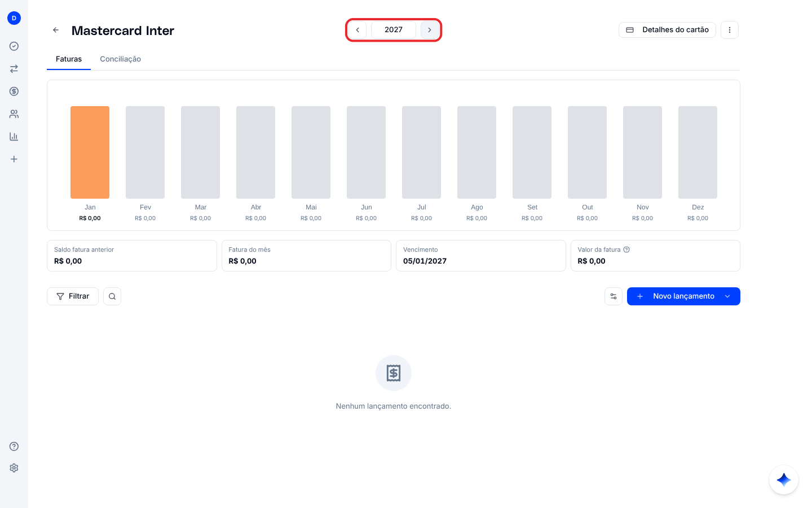
Task: Open the help question mark icon
Action: [x=14, y=446]
